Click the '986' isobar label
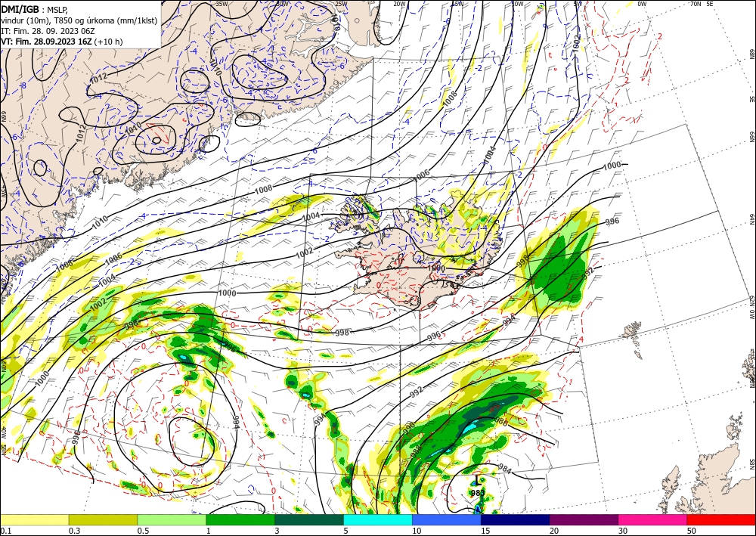This screenshot has width=756, height=536. tap(501, 423)
